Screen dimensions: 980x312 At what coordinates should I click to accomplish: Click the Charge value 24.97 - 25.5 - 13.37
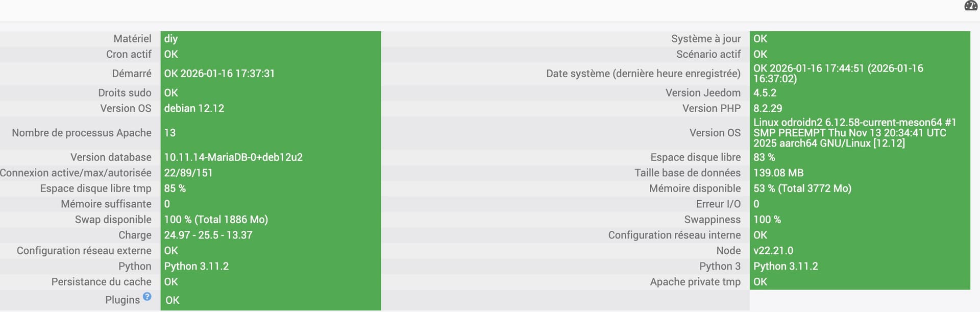pos(208,235)
